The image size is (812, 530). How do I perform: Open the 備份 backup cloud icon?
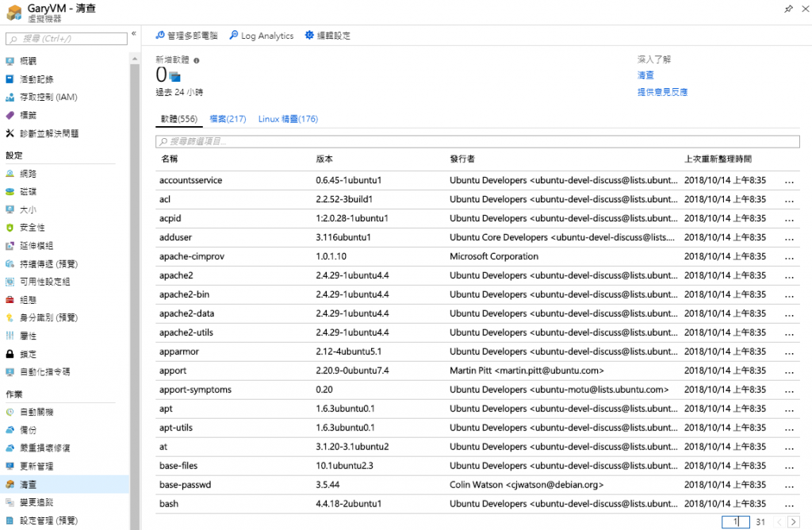(x=10, y=430)
